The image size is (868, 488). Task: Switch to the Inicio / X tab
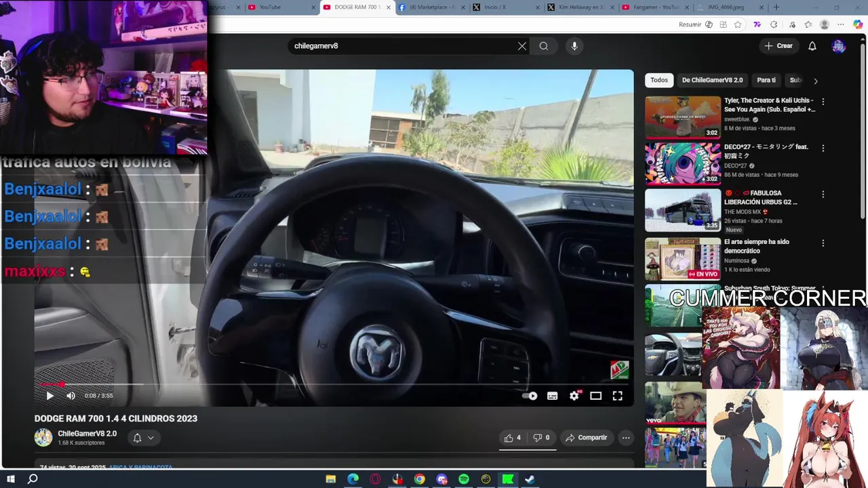506,7
